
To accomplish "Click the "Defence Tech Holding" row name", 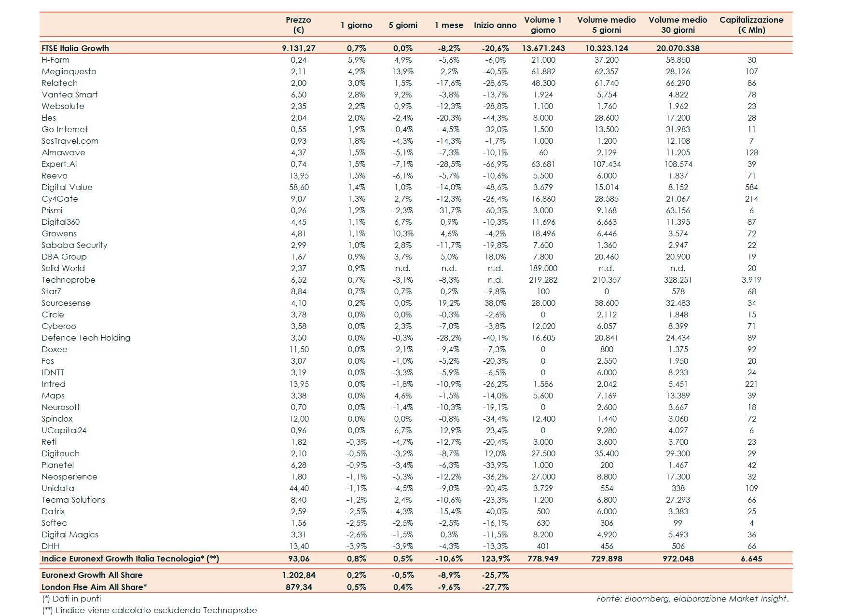I will pyautogui.click(x=86, y=338).
